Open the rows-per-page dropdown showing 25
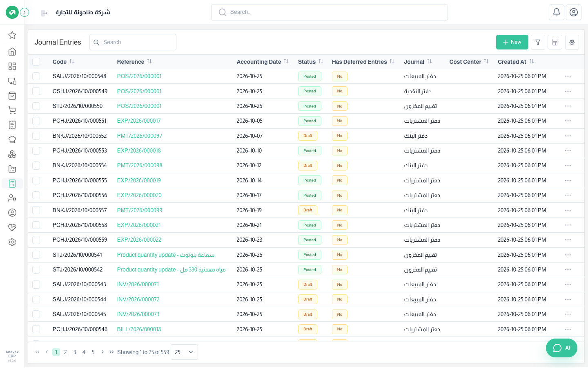Screen dimensions: 588x368 click(x=184, y=352)
